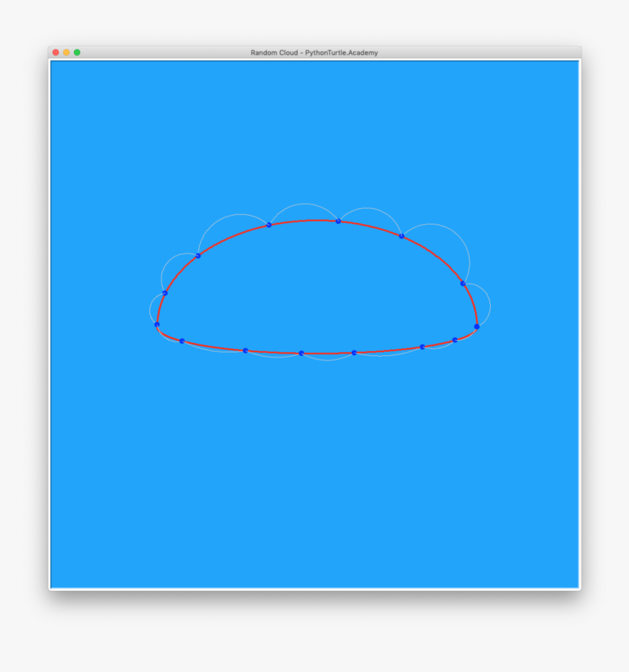629x672 pixels.
Task: Click the topmost blue dot on the cloud
Action: [x=337, y=221]
